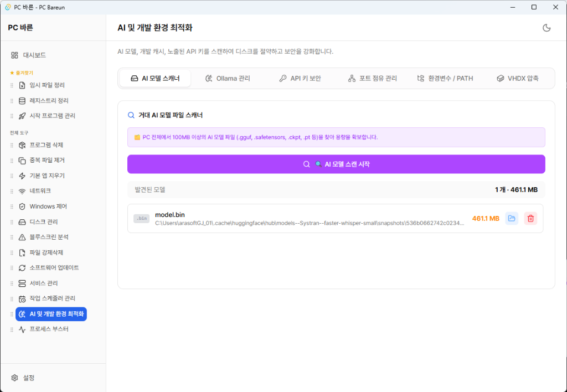Screen dimensions: 567x392
Task: Click the 소프트웨어 업데이트 refresh icon
Action: (22, 267)
